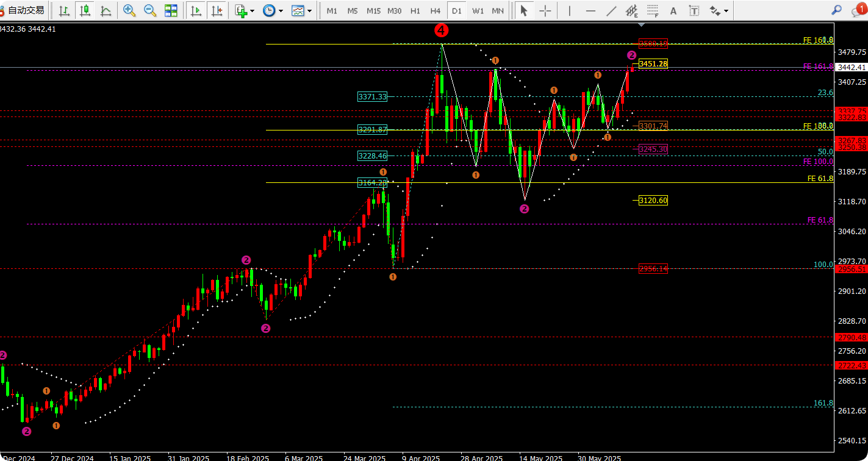This screenshot has width=868, height=461.
Task: Expand the periods clock dropdown arrow
Action: pyautogui.click(x=281, y=10)
